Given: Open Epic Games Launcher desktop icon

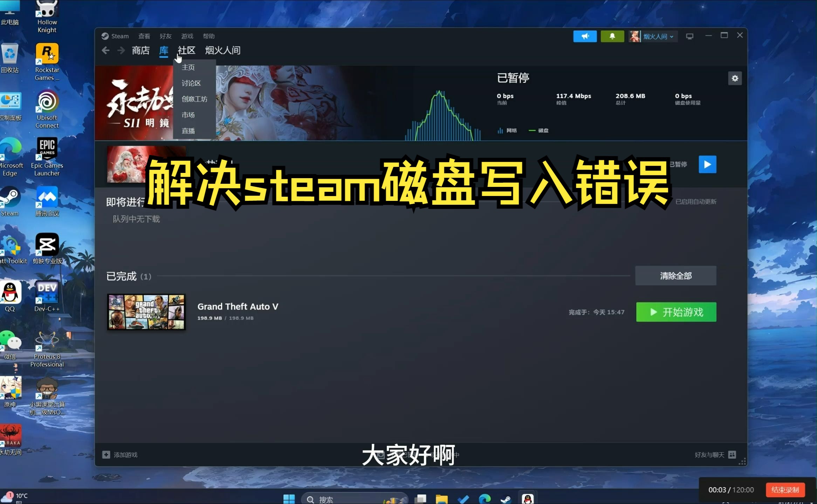Looking at the screenshot, I should point(47,157).
